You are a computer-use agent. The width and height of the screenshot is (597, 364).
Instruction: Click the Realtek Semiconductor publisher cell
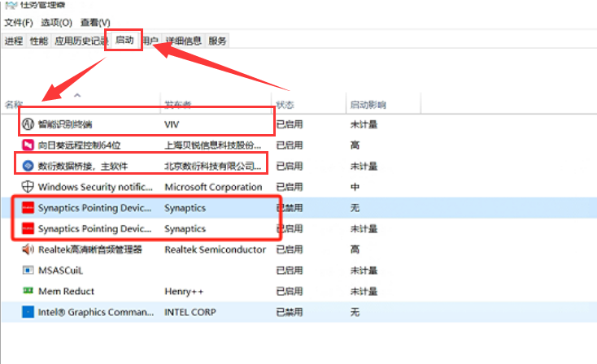pos(215,249)
